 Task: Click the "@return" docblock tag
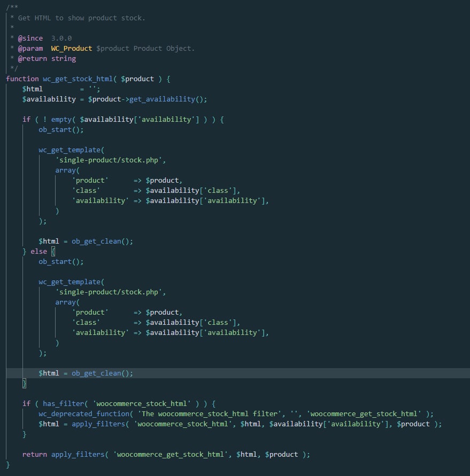[x=32, y=59]
